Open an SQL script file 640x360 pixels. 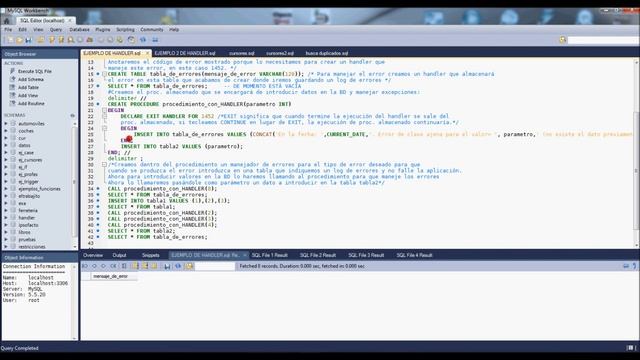click(19, 40)
